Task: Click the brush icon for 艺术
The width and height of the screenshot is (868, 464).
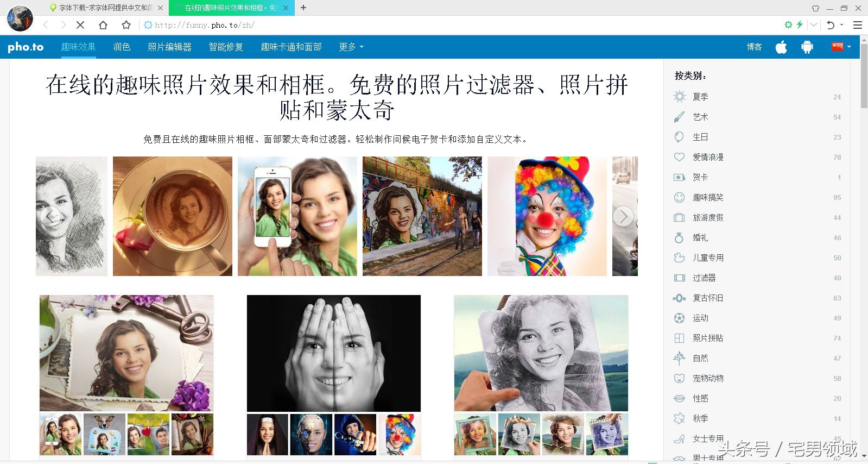Action: 679,117
